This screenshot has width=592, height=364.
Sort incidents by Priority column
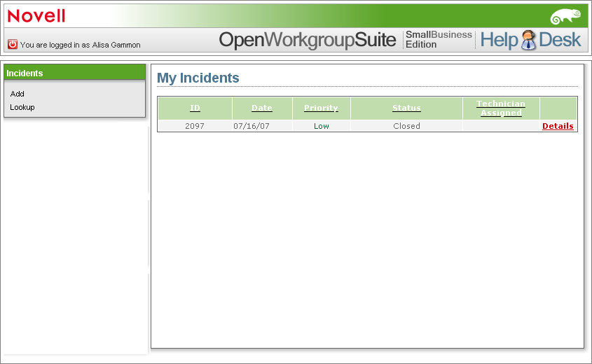[x=321, y=108]
